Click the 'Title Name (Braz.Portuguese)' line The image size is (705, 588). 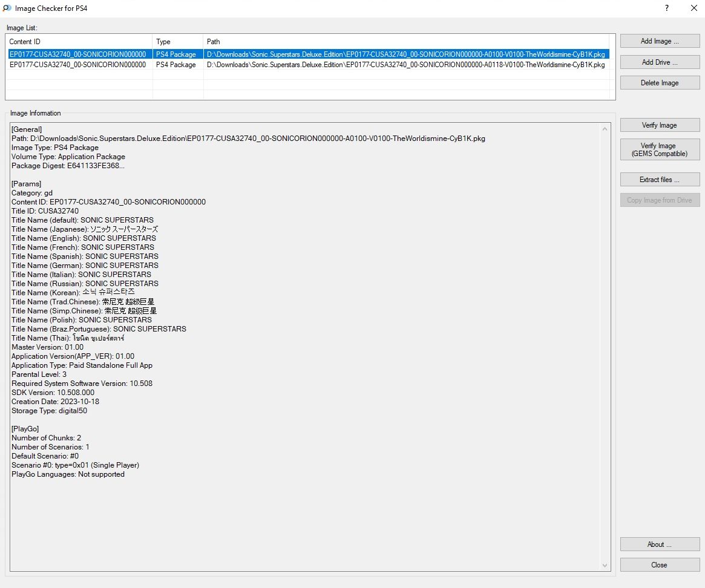99,329
